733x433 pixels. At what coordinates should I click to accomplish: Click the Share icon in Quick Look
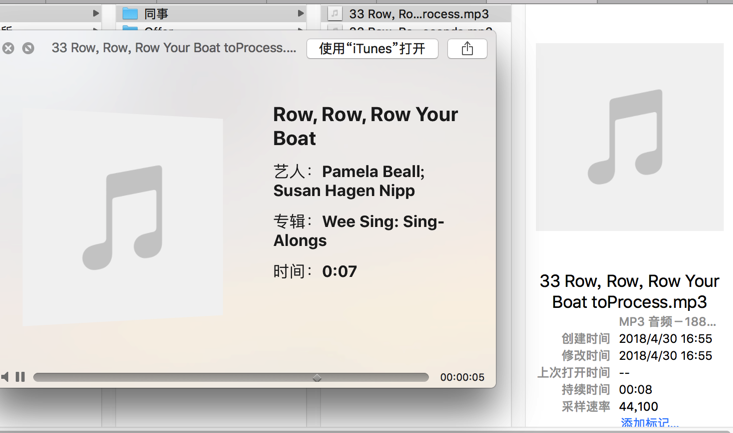(467, 48)
